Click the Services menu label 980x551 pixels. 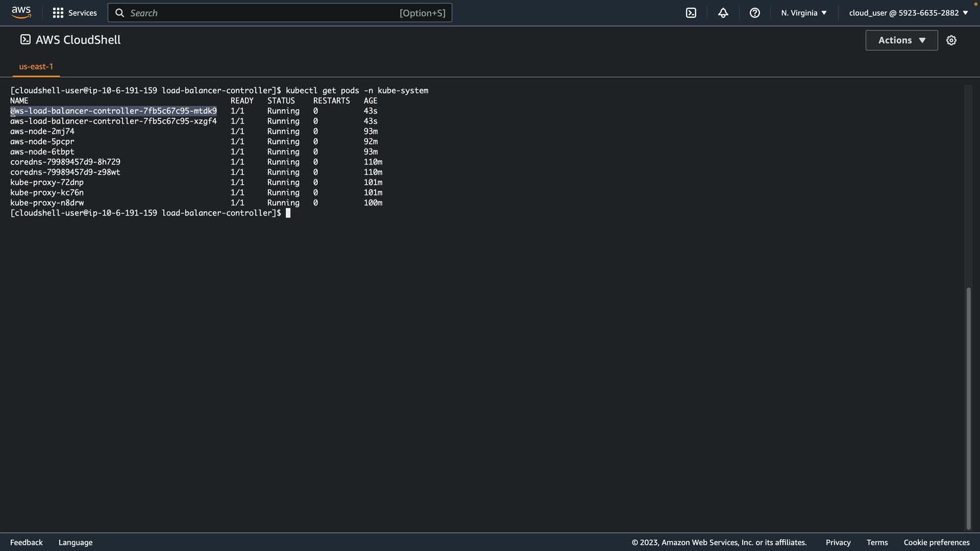[82, 13]
